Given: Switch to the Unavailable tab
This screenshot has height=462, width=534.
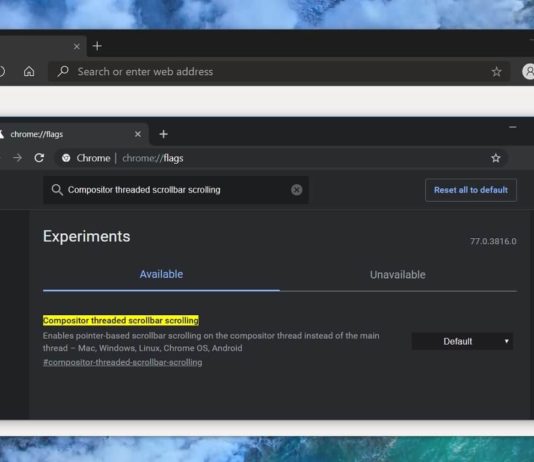Looking at the screenshot, I should tap(398, 275).
